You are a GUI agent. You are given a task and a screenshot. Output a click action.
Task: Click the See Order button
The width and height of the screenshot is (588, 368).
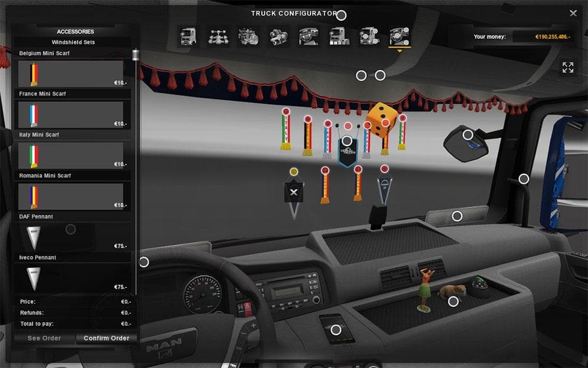point(44,338)
